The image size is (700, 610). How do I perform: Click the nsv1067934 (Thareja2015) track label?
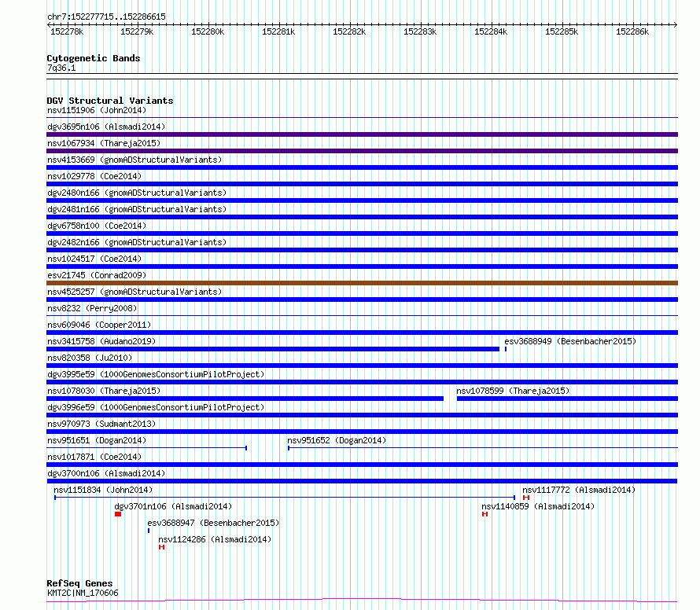click(104, 143)
